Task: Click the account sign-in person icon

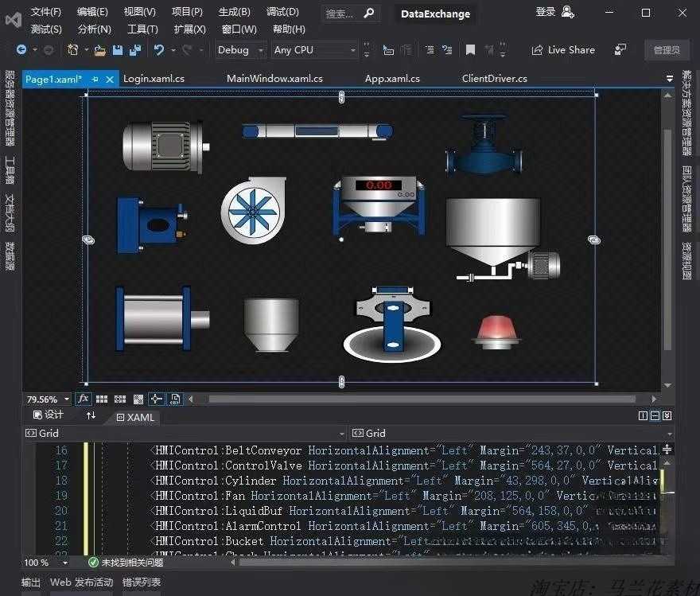Action: [567, 12]
